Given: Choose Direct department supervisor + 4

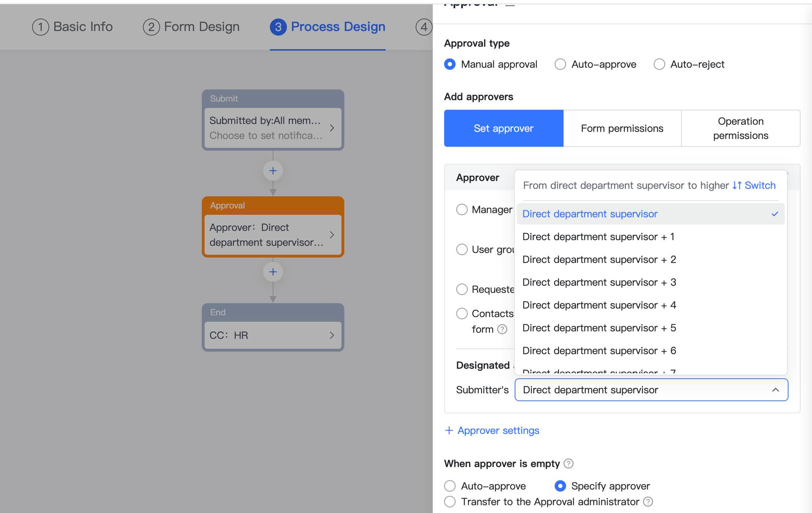Looking at the screenshot, I should tap(651, 305).
